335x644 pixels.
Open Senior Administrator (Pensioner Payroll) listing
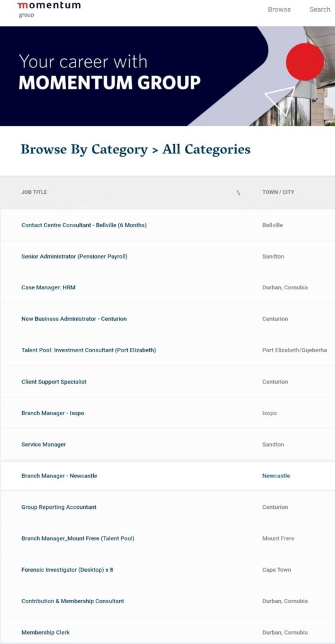[74, 257]
